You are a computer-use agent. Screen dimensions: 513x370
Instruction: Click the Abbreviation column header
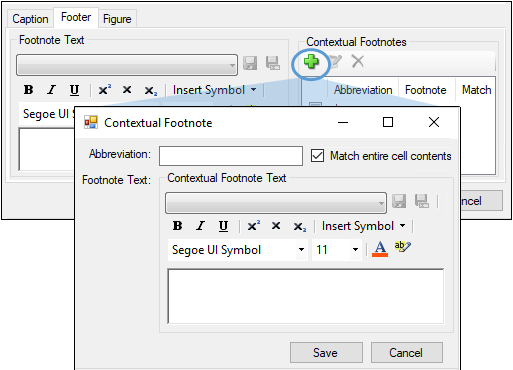[x=363, y=90]
